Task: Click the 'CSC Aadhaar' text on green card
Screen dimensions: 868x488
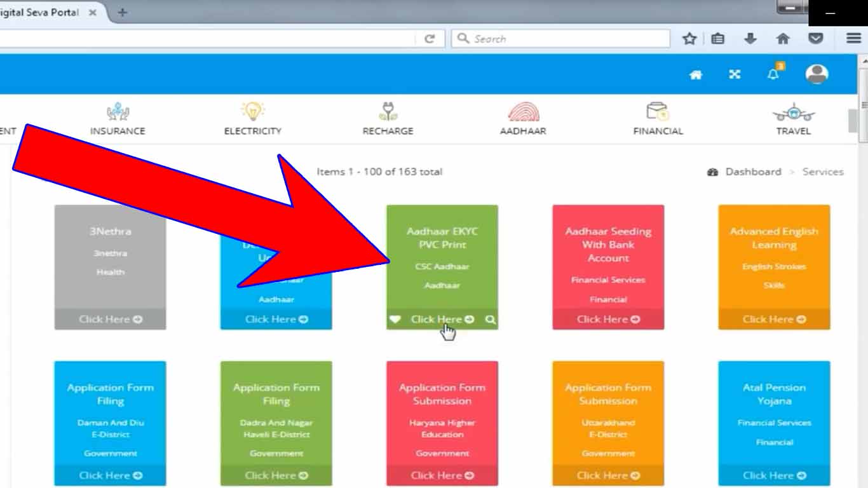Action: [442, 266]
